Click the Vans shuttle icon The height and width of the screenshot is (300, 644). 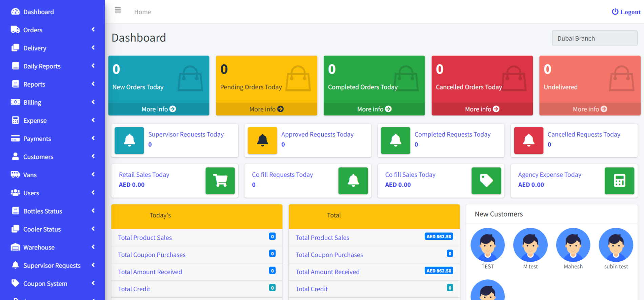click(x=15, y=175)
